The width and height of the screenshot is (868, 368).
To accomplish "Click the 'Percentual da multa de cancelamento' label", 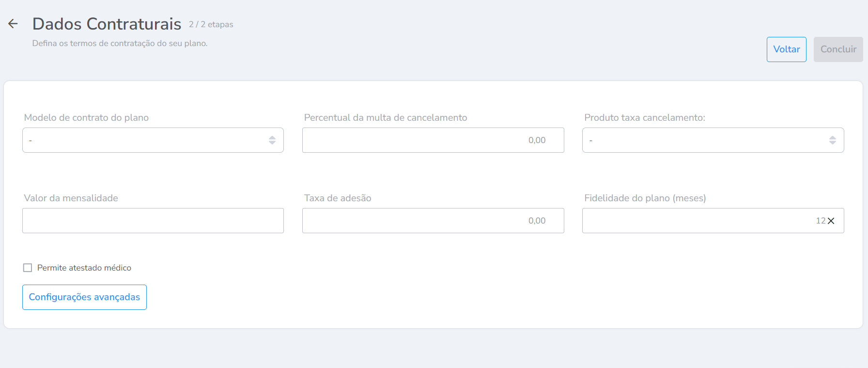I will click(x=386, y=117).
